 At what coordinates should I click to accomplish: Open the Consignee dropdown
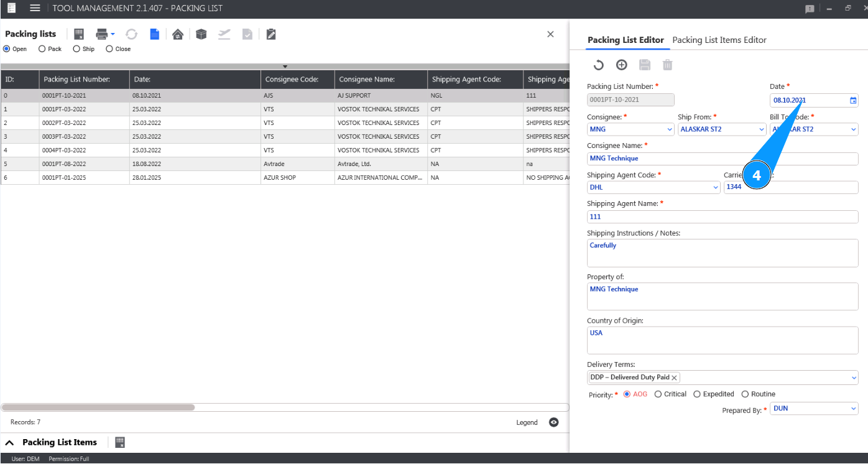[x=670, y=129]
